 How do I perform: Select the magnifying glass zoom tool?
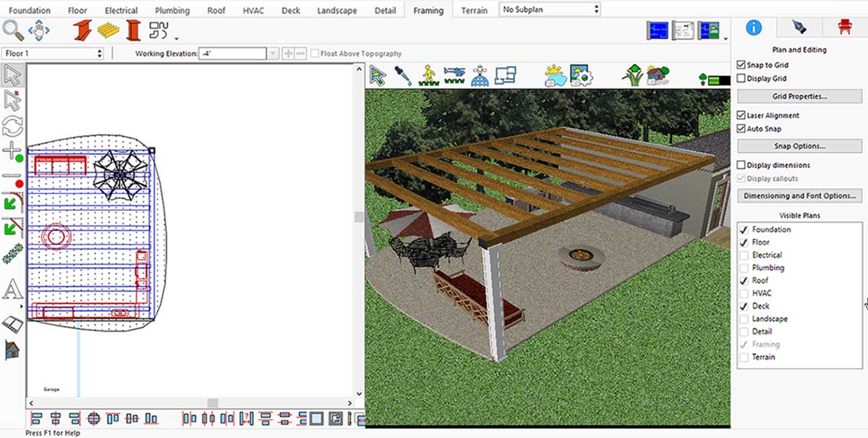13,30
